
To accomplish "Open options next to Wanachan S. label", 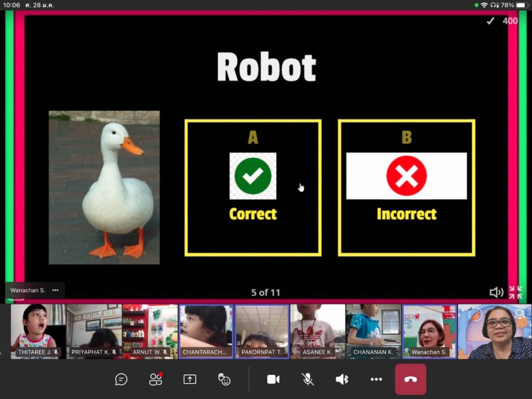I will [56, 290].
